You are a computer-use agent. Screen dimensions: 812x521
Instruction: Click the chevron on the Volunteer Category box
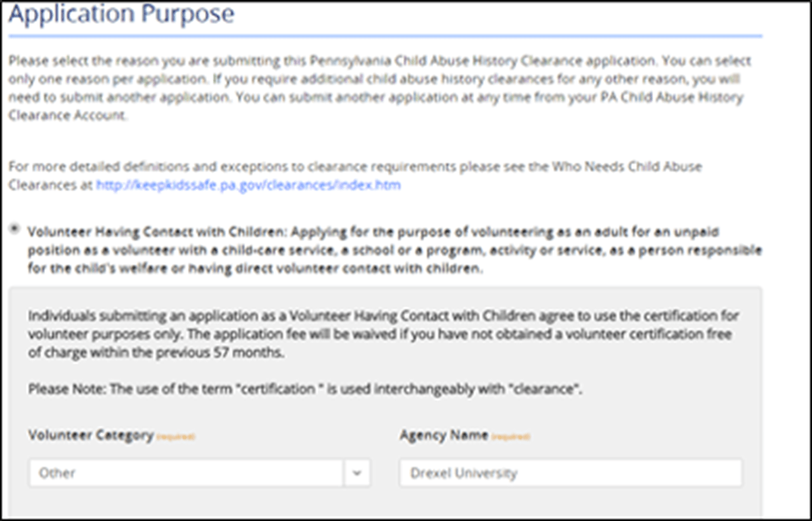pos(358,472)
